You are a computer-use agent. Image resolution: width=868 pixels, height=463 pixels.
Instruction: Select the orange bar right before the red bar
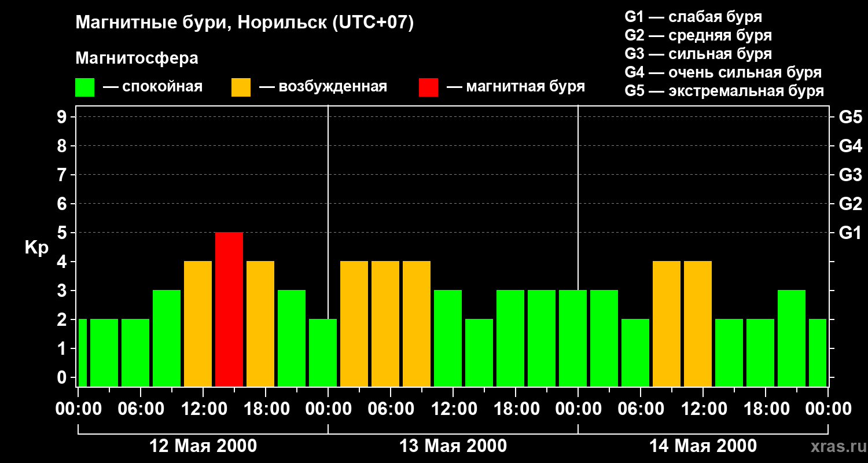coord(198,324)
